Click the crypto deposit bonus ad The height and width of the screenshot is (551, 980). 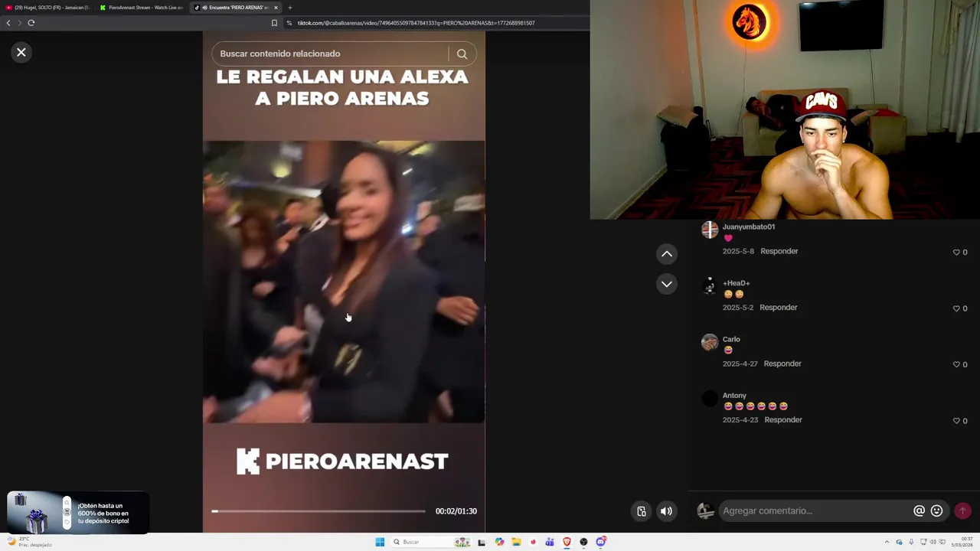coord(78,513)
